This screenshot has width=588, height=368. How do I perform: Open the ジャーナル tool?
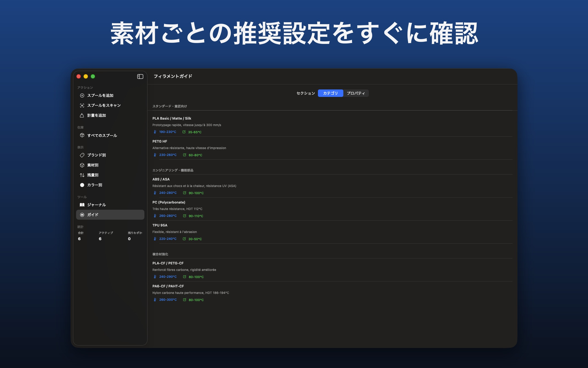click(110, 205)
